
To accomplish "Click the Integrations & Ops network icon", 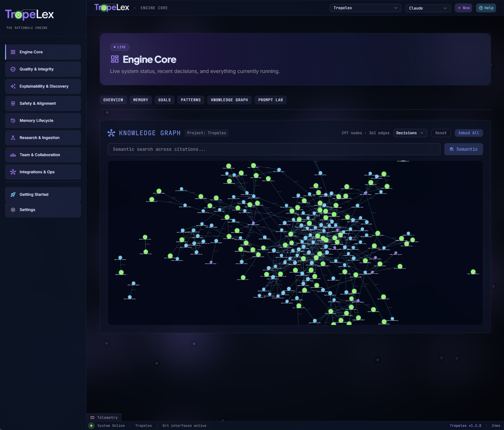I will (x=13, y=172).
